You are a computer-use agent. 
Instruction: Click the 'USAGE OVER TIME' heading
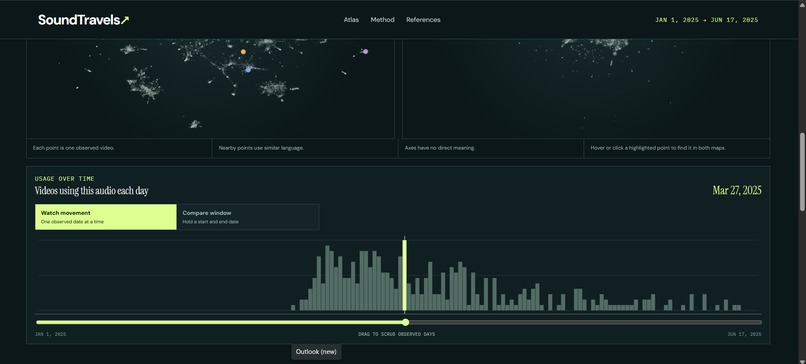(x=64, y=178)
